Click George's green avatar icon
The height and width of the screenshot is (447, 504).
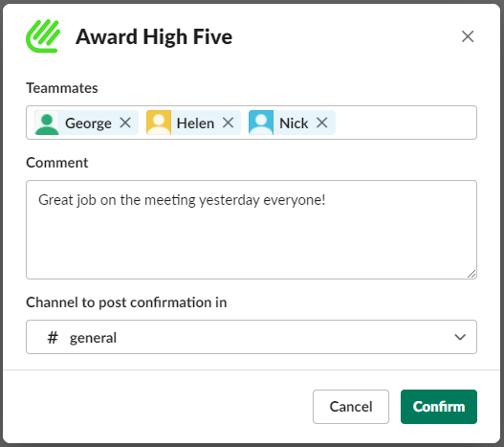click(47, 123)
